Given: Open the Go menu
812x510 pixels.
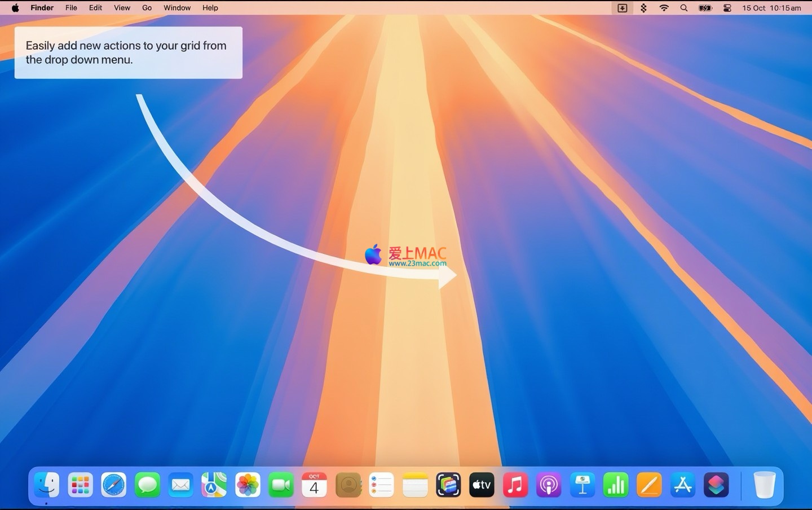Looking at the screenshot, I should (x=147, y=8).
